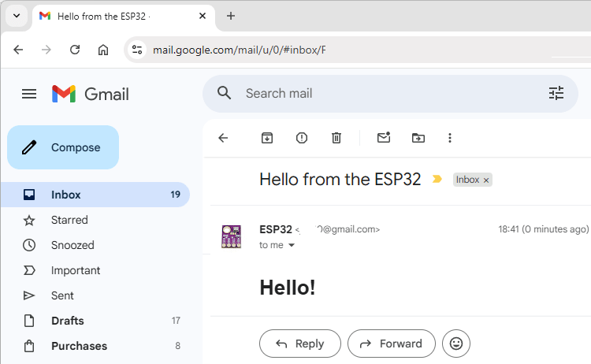Select the 'Hello from the ESP32' browser tab
The image size is (591, 364).
pyautogui.click(x=124, y=17)
